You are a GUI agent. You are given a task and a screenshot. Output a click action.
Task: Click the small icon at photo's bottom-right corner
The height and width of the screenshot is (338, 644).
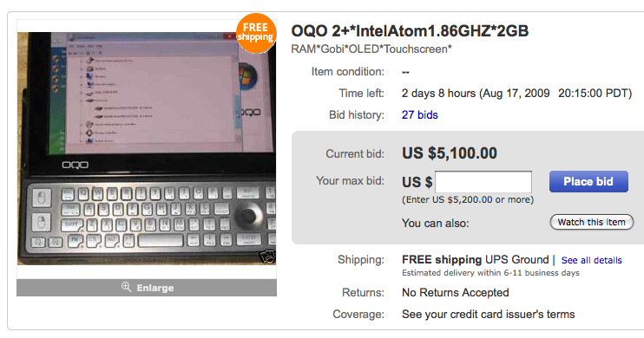click(x=267, y=257)
